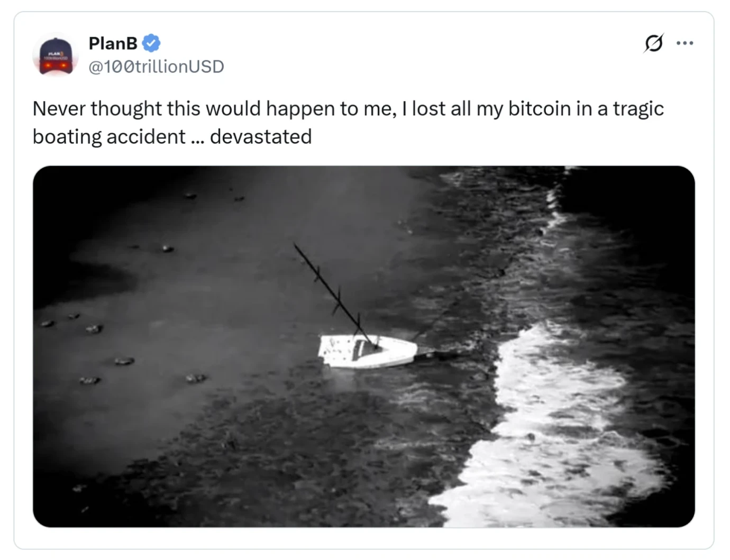Open the three-dot more options menu

point(685,43)
